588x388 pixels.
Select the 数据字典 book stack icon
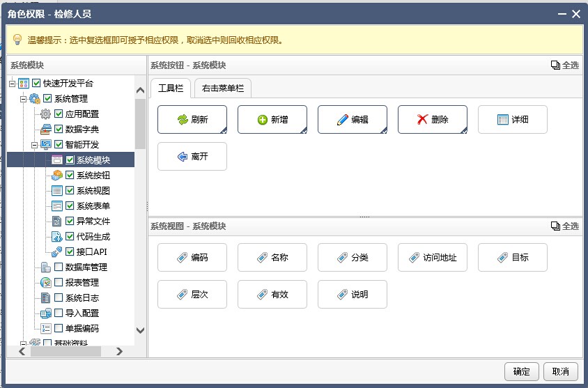click(45, 129)
